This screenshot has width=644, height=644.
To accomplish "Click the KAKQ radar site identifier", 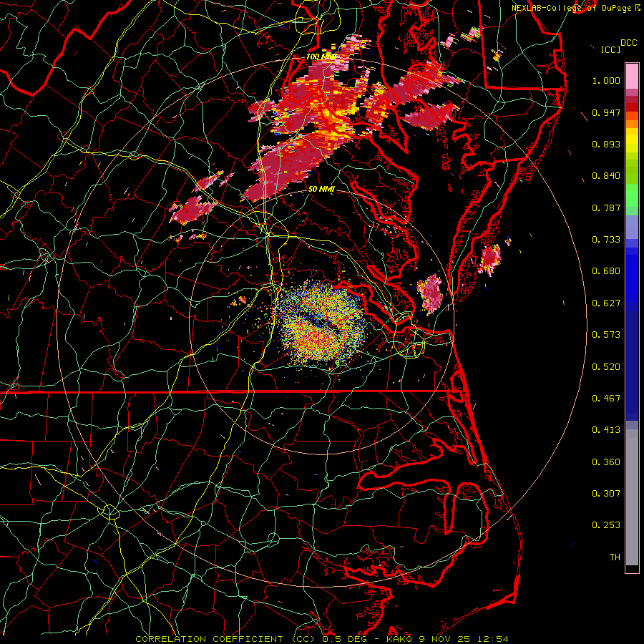I will (400, 639).
